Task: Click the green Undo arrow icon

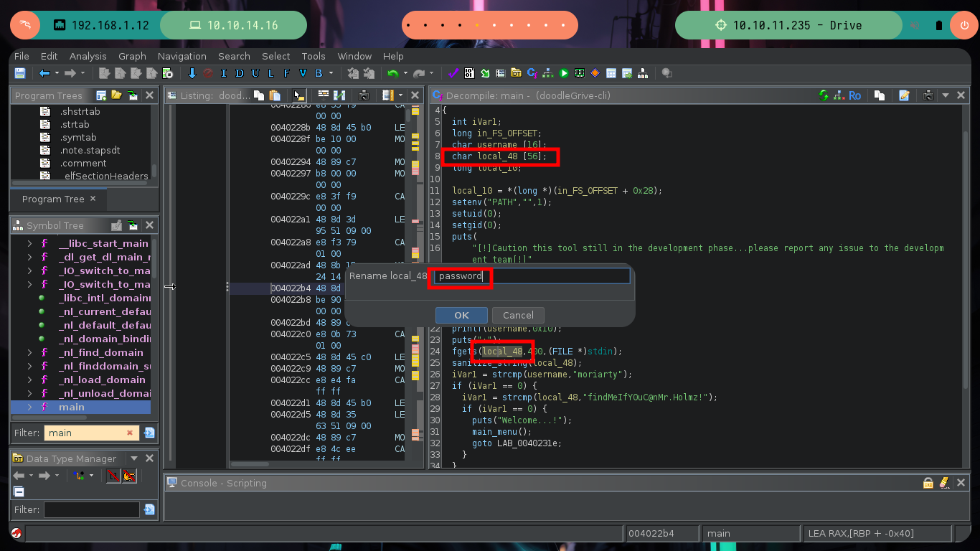Action: coord(392,73)
